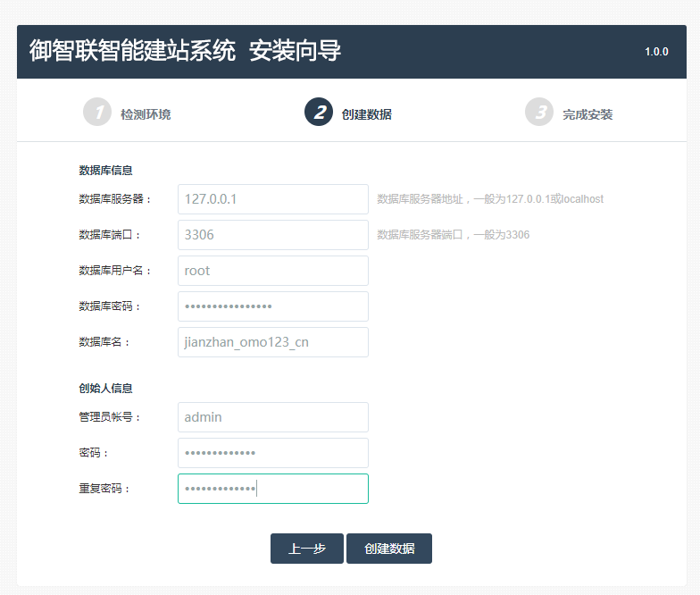Image resolution: width=700 pixels, height=595 pixels.
Task: Select the 检测环境 step label
Action: pyautogui.click(x=146, y=114)
